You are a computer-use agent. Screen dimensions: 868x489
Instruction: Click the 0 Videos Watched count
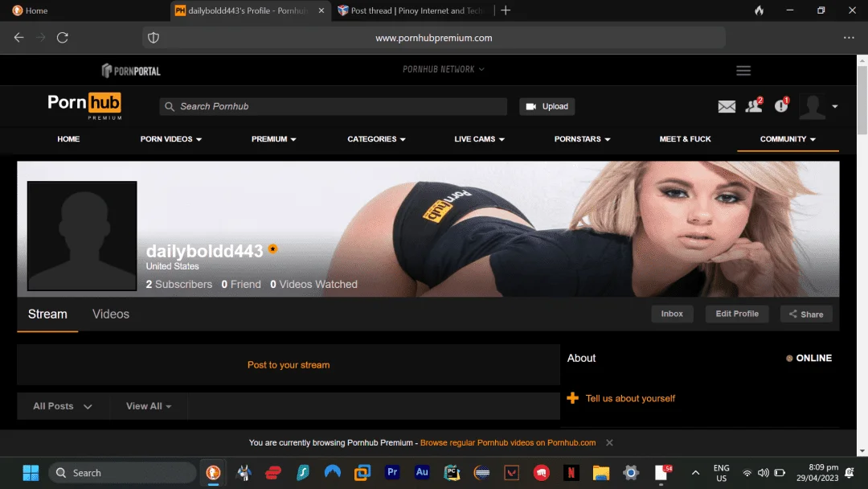click(313, 284)
